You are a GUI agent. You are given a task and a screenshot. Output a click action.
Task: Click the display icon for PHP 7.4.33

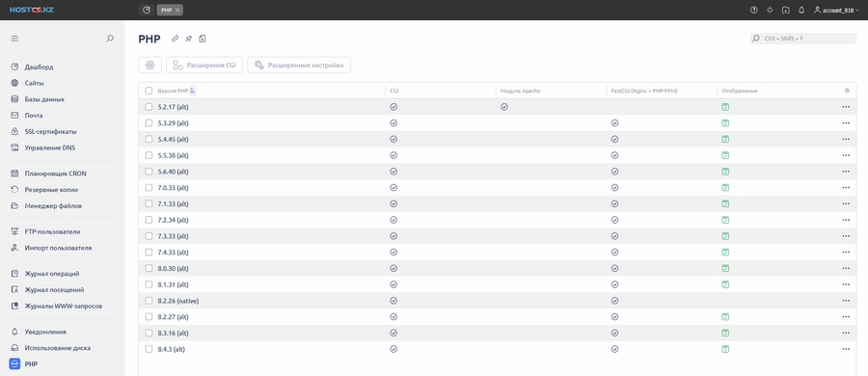click(x=725, y=252)
